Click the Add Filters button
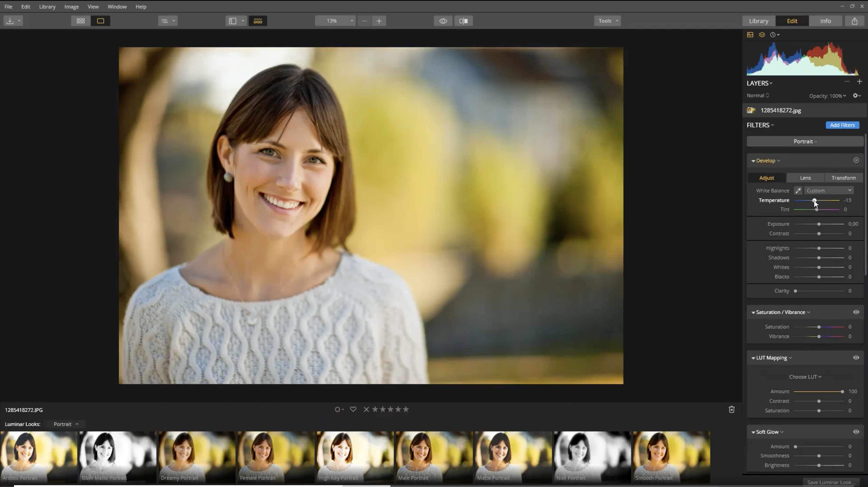The image size is (868, 487). pos(842,125)
